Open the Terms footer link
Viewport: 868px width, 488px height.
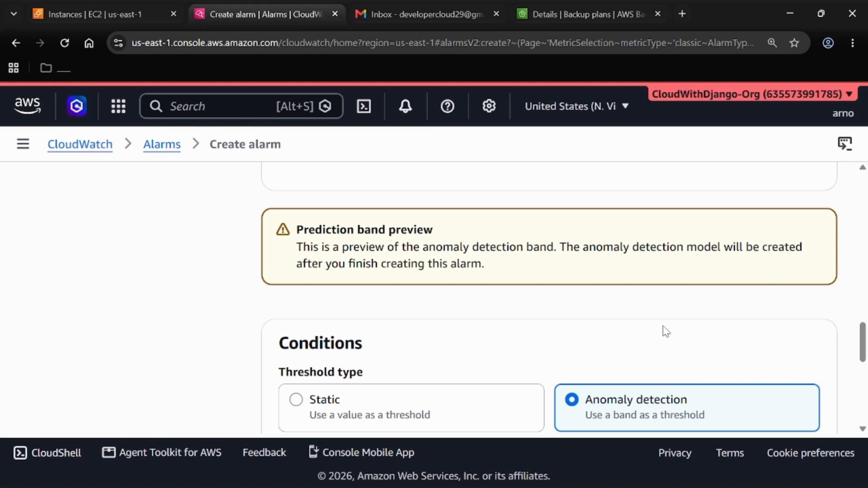click(730, 453)
